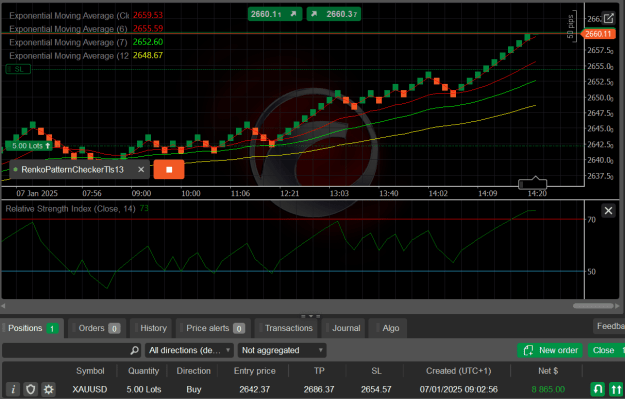625x399 pixels.
Task: Click the XAUUSD symbol cell
Action: point(90,389)
